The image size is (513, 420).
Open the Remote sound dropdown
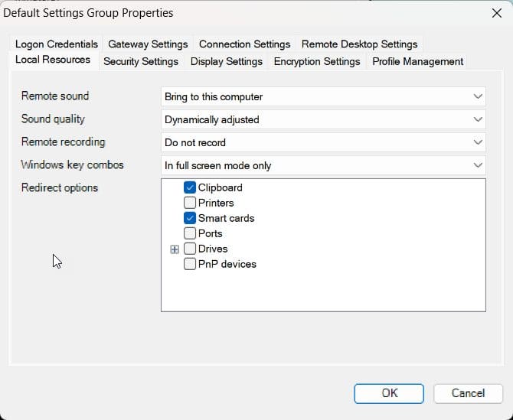click(x=323, y=96)
